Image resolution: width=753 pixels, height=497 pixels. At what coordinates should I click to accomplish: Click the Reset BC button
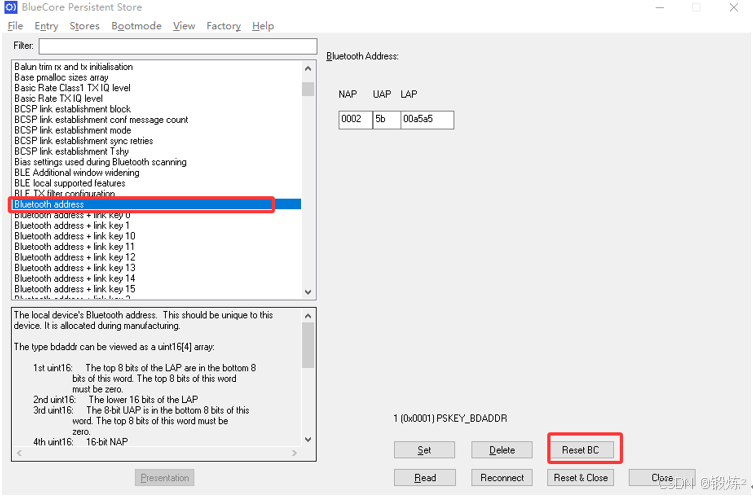point(581,450)
